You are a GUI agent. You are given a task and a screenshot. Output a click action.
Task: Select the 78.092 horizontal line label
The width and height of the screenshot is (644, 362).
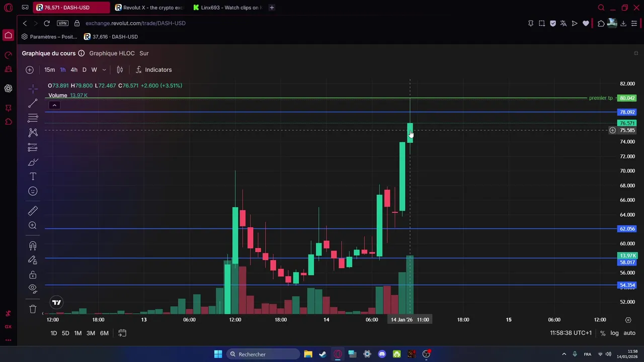tap(627, 112)
